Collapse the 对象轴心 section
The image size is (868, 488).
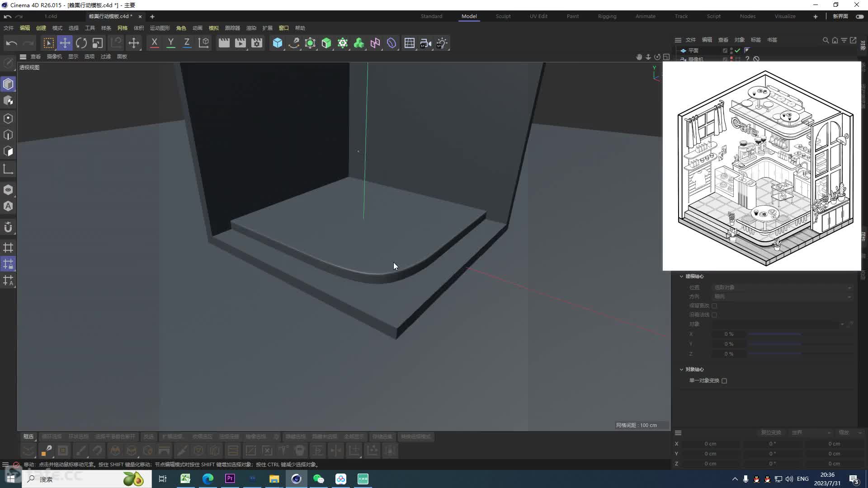681,370
